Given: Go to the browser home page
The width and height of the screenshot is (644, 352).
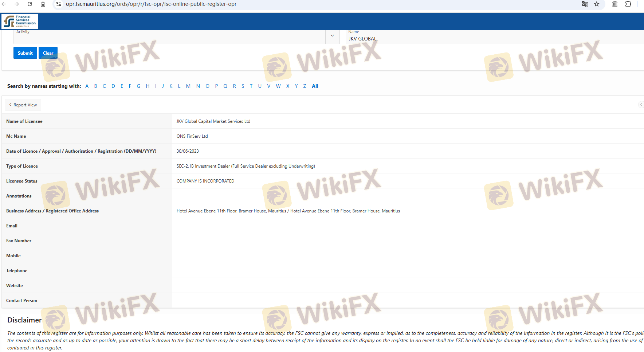Looking at the screenshot, I should pyautogui.click(x=43, y=4).
